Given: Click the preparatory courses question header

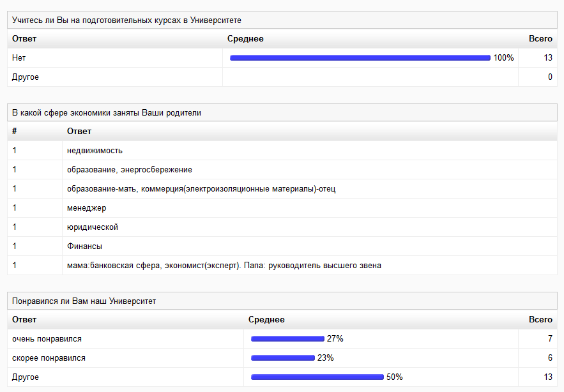Looking at the screenshot, I should [x=126, y=20].
